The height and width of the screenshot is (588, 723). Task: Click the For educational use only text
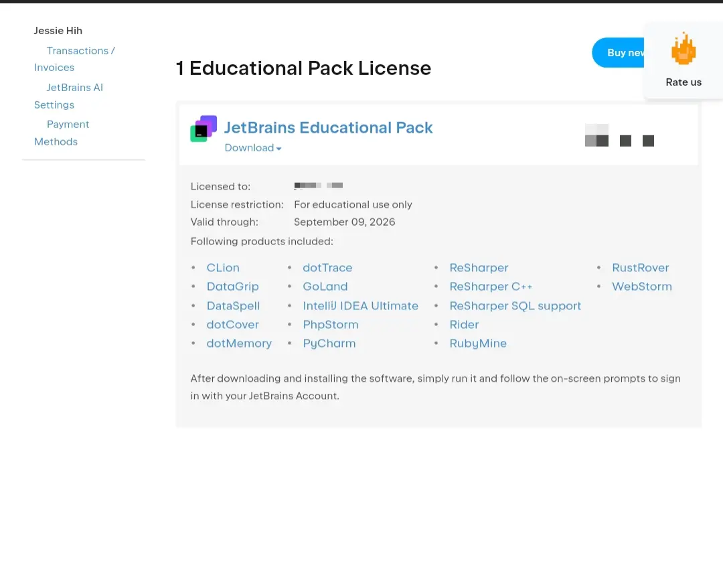tap(353, 204)
